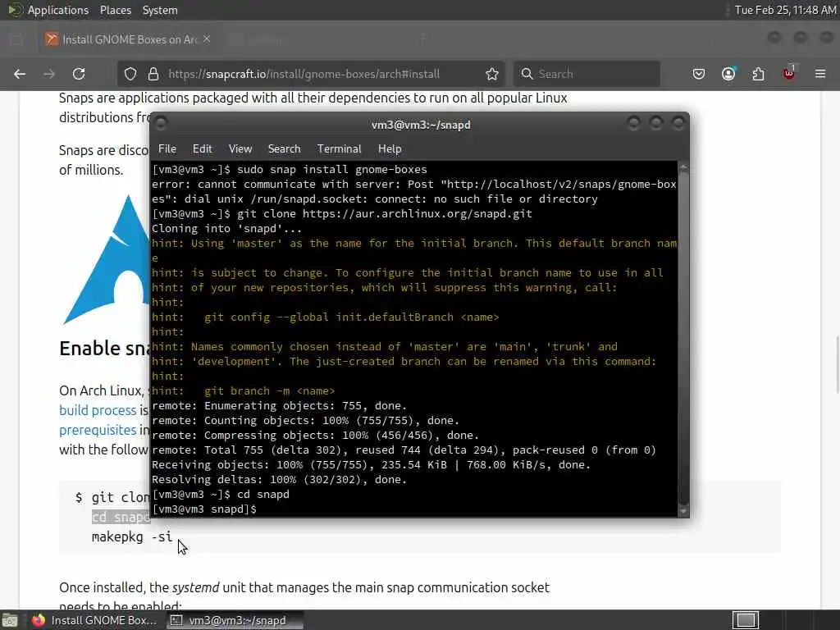The image size is (840, 630).
Task: Click the Firefox forward navigation arrow
Action: [x=49, y=74]
